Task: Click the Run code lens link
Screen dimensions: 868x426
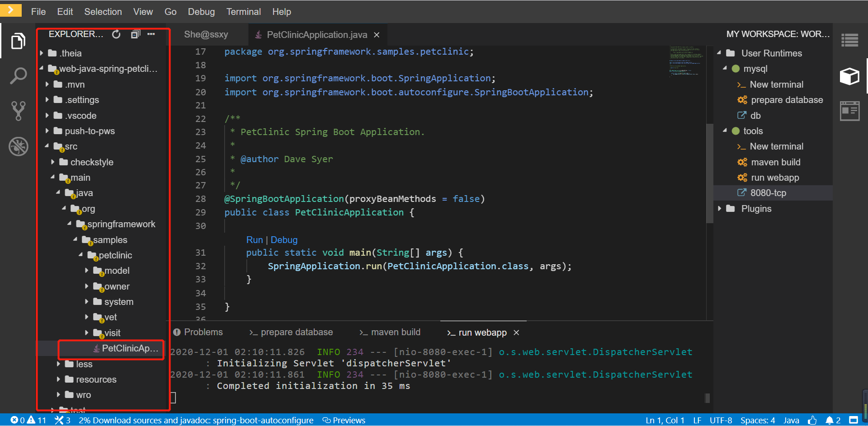Action: 255,240
